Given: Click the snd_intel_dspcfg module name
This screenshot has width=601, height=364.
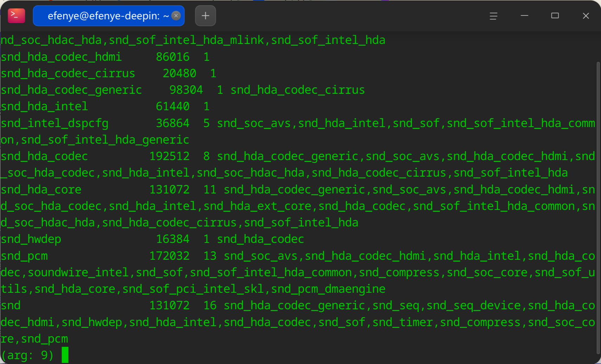Looking at the screenshot, I should [54, 123].
